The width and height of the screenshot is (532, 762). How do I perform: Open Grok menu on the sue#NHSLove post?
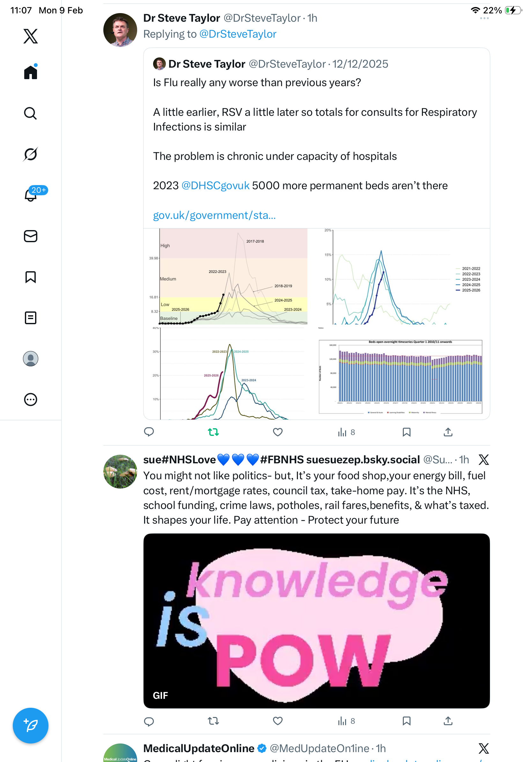[483, 459]
